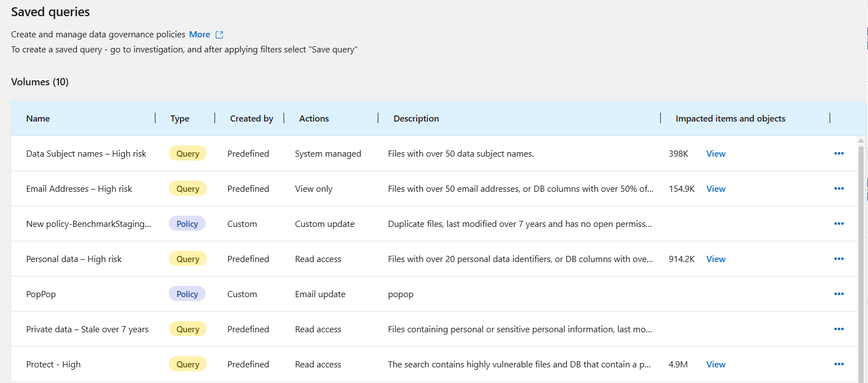The image size is (868, 383).
Task: Click external link icon next to More
Action: click(220, 35)
